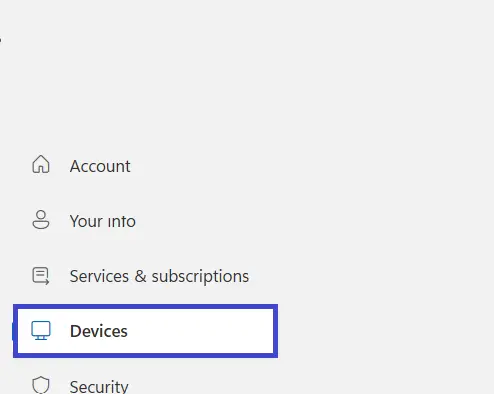Click the home icon beside Account
Image resolution: width=494 pixels, height=394 pixels.
[x=41, y=164]
